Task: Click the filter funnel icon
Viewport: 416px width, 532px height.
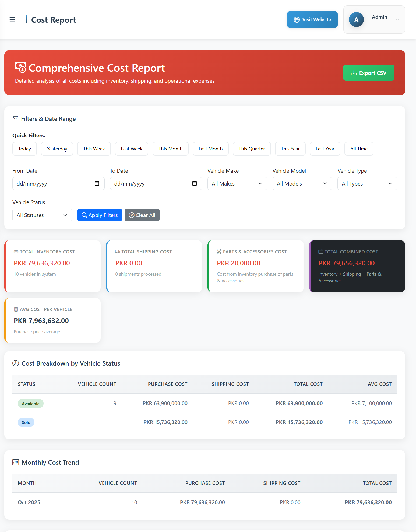Action: click(x=15, y=119)
